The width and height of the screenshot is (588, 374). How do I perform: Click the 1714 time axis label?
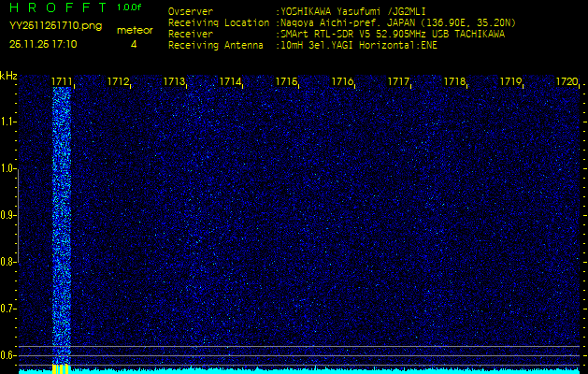point(230,81)
